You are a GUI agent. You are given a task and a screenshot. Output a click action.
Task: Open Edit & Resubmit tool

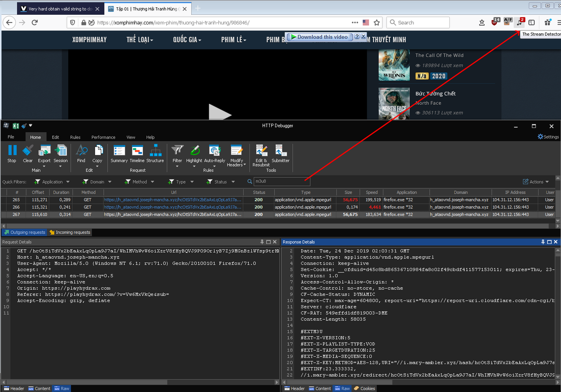coord(261,156)
